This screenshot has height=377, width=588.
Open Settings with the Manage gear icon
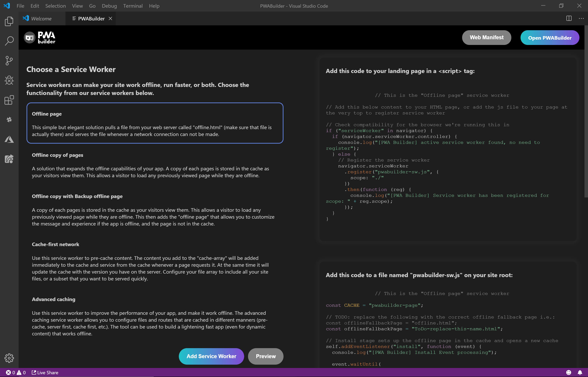coord(9,358)
